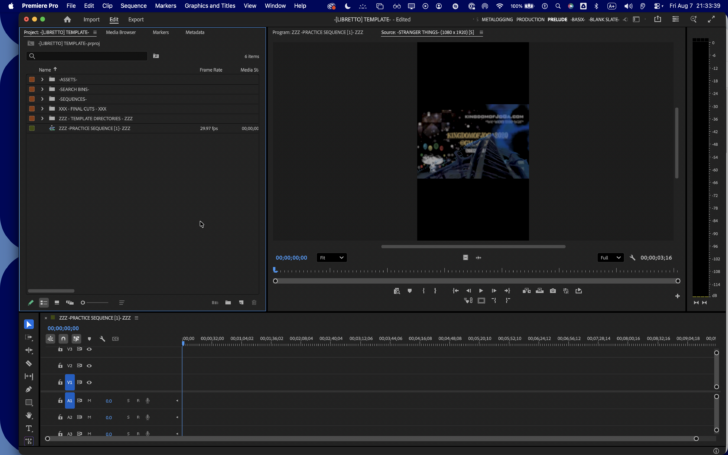Open the Sequence menu
728x455 pixels.
click(x=133, y=6)
